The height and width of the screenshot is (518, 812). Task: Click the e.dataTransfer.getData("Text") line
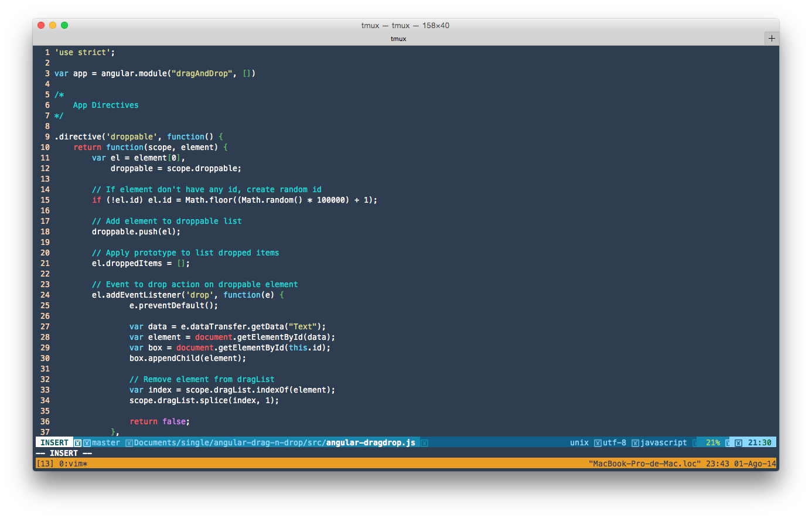[228, 326]
